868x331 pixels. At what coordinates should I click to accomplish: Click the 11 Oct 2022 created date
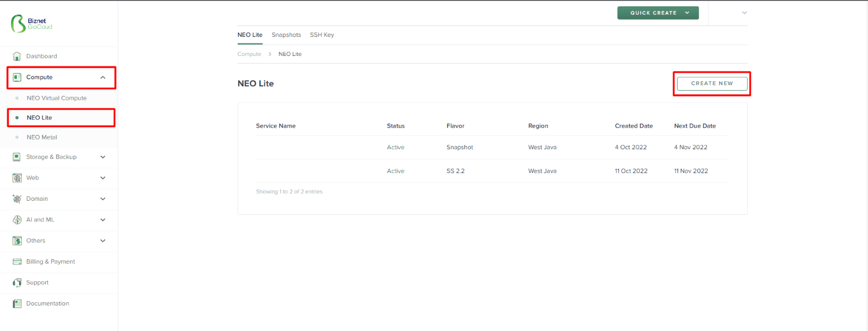[x=631, y=171]
